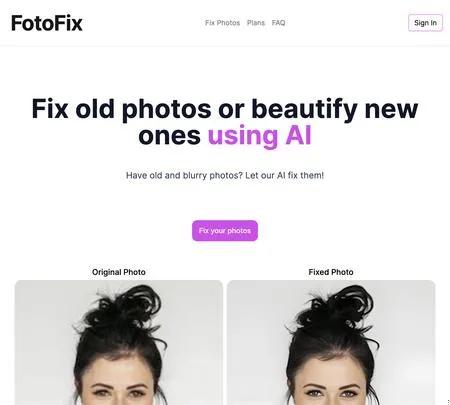Open the FAQ nav link
This screenshot has width=450, height=405.
tap(278, 23)
